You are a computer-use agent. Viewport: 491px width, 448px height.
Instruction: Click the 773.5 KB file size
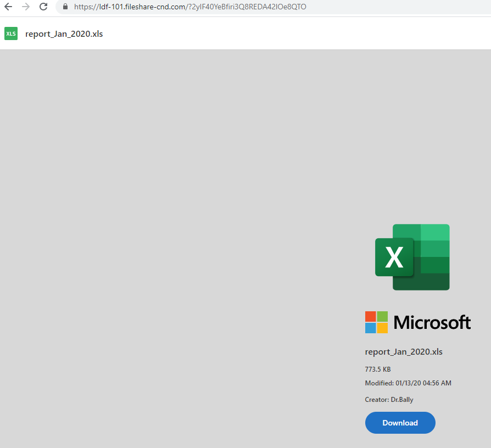(378, 369)
